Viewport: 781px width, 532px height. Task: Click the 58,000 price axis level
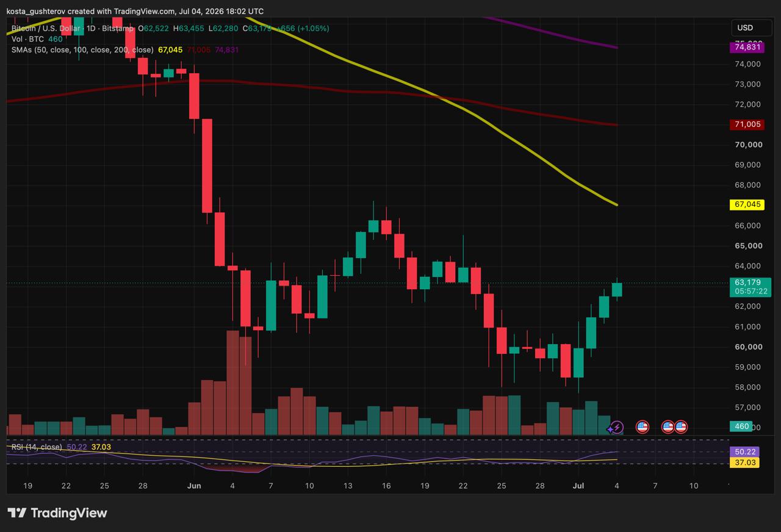[x=748, y=387]
